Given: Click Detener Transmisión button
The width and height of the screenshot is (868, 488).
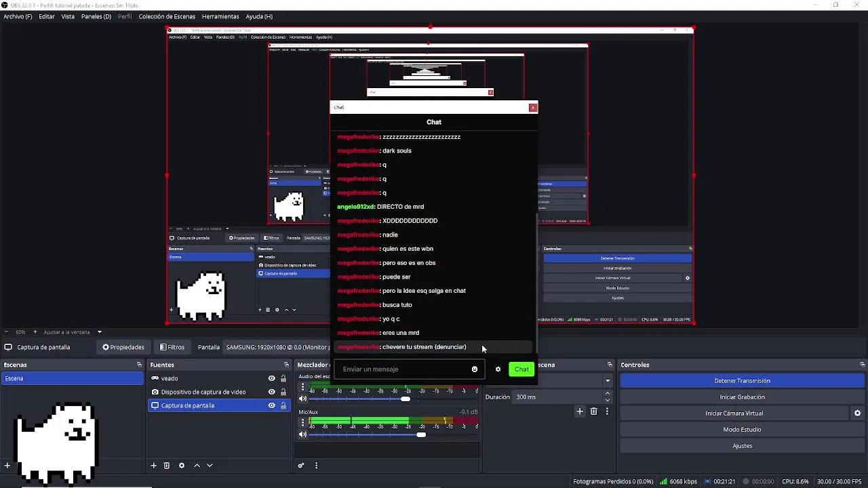Looking at the screenshot, I should tap(742, 381).
